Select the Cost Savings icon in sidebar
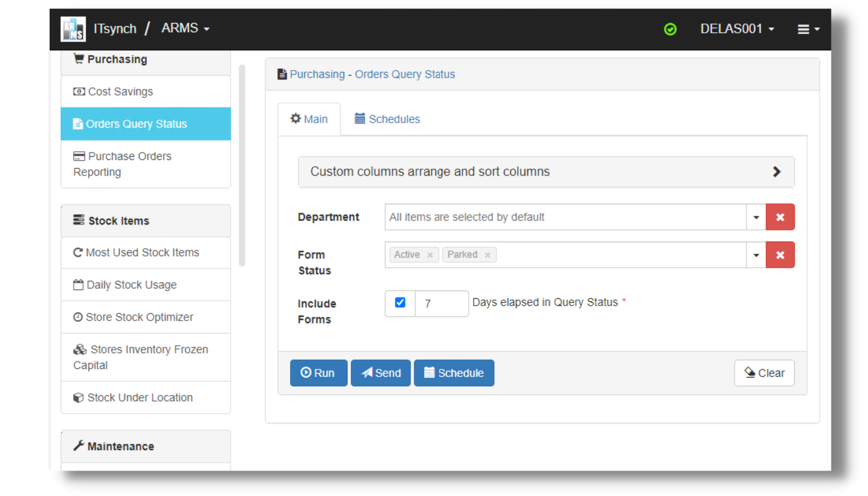Viewport: 868px width, 496px height. 80,91
